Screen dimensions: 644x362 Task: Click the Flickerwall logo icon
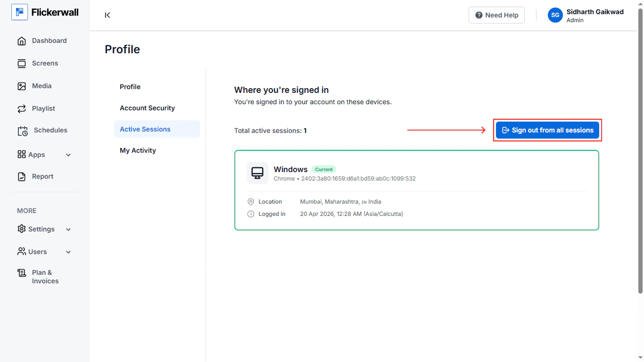pyautogui.click(x=19, y=12)
